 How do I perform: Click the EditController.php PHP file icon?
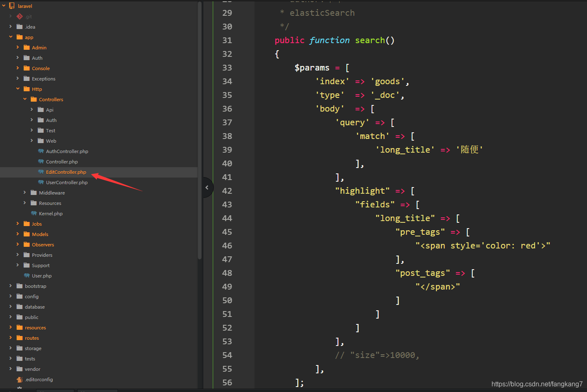pyautogui.click(x=41, y=172)
